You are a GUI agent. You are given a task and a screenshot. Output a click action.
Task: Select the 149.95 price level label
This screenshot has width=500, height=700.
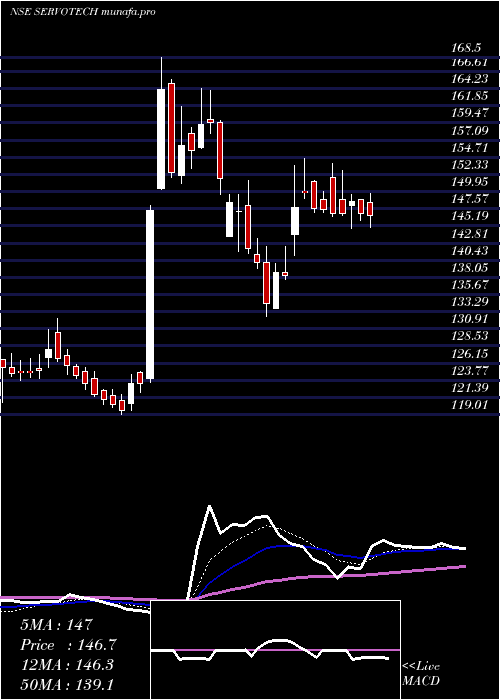(x=470, y=182)
